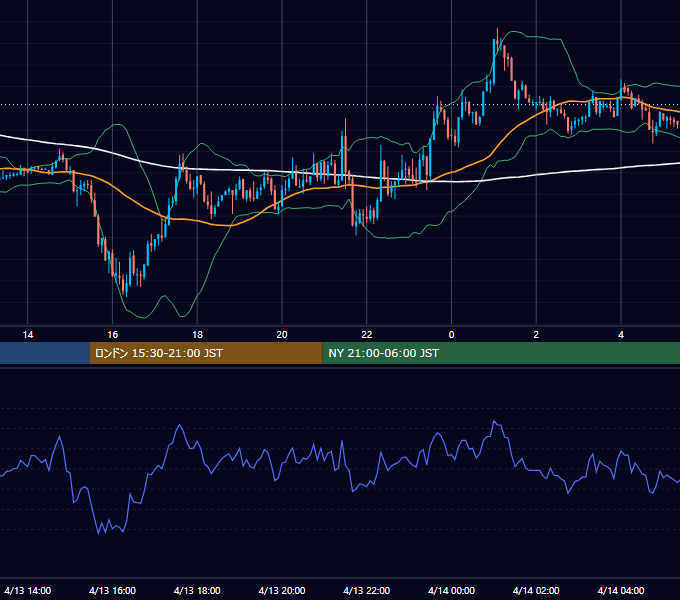
Task: Click the 4 hour label on price chart
Action: (621, 335)
